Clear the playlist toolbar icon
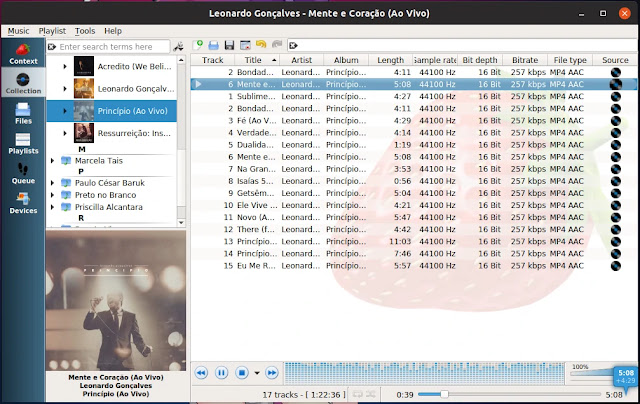 tap(245, 45)
